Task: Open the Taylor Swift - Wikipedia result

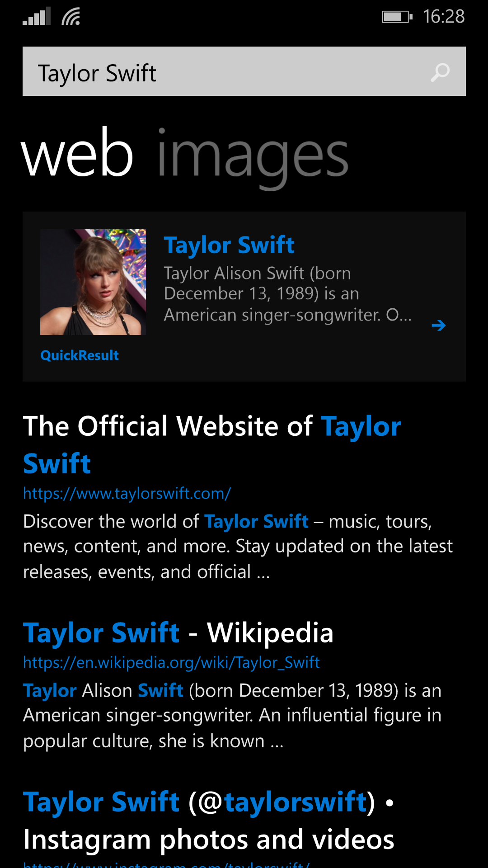Action: point(178,632)
